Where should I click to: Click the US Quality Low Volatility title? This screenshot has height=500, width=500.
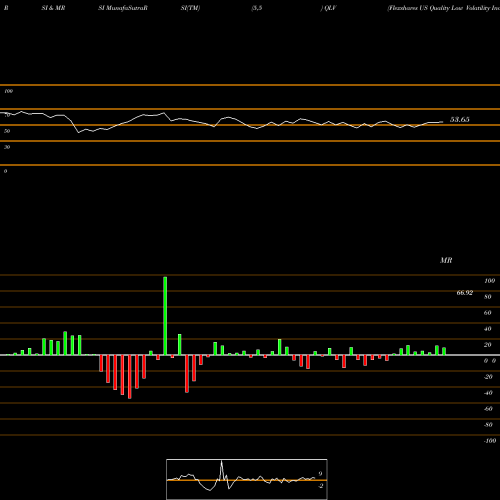point(444,8)
